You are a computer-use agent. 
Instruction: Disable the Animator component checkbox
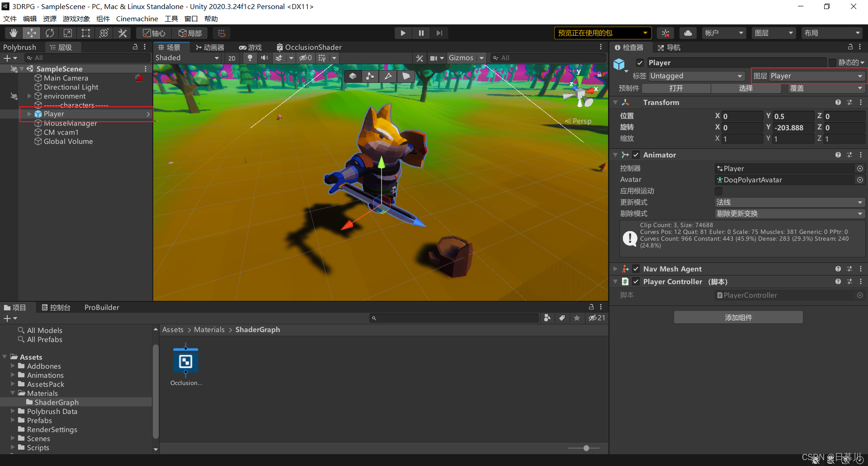636,155
